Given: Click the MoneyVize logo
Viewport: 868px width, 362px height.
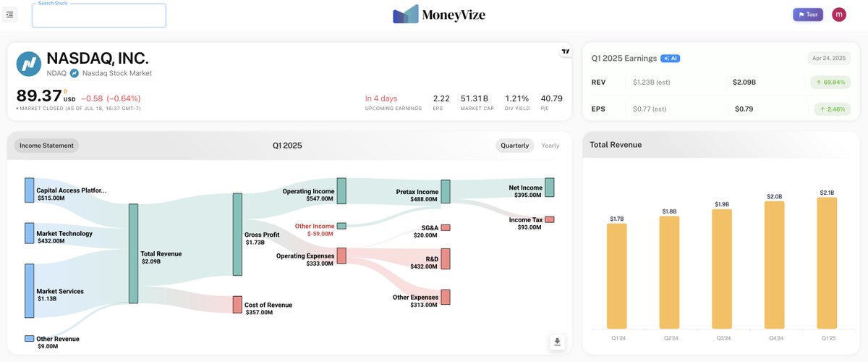Looking at the screenshot, I should [439, 14].
